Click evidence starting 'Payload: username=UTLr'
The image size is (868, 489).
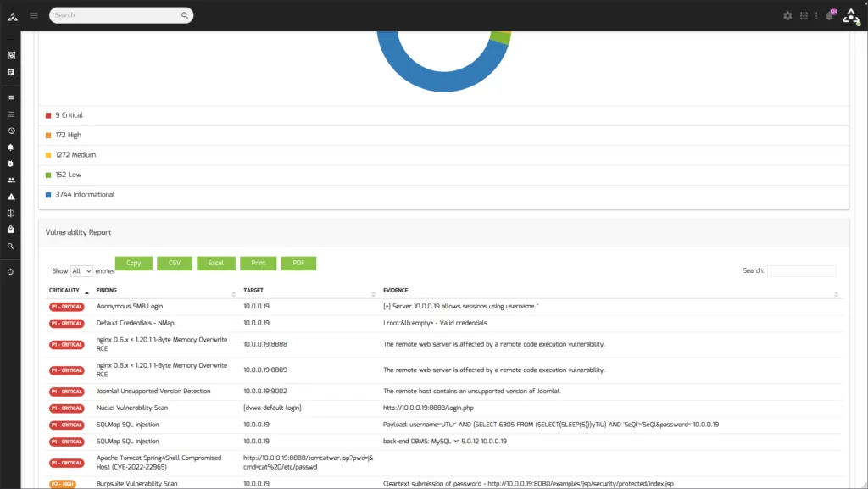pos(551,425)
